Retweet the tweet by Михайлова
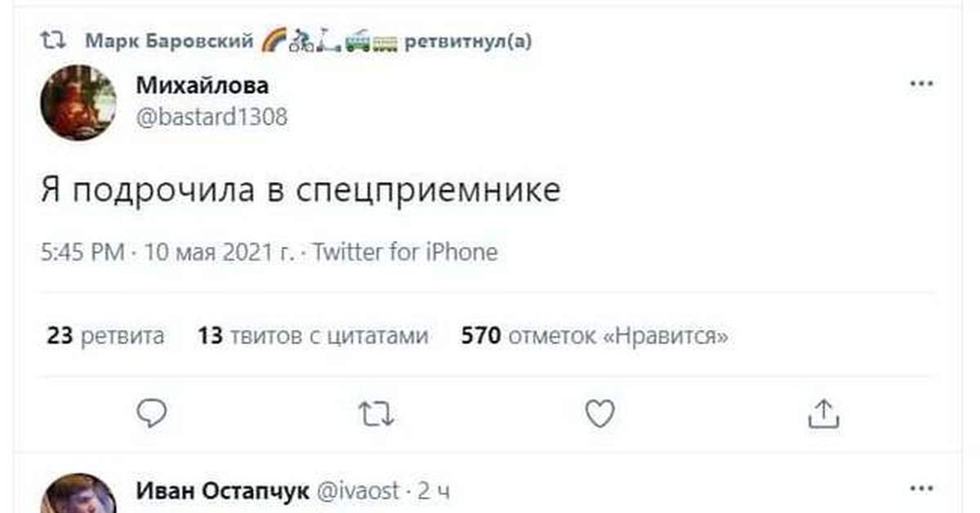Screen dimensions: 980x513 [376, 414]
